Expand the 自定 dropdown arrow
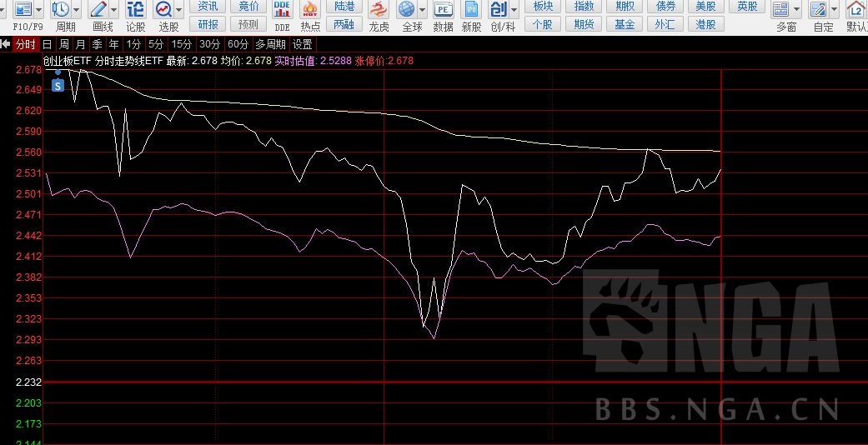 (x=834, y=9)
